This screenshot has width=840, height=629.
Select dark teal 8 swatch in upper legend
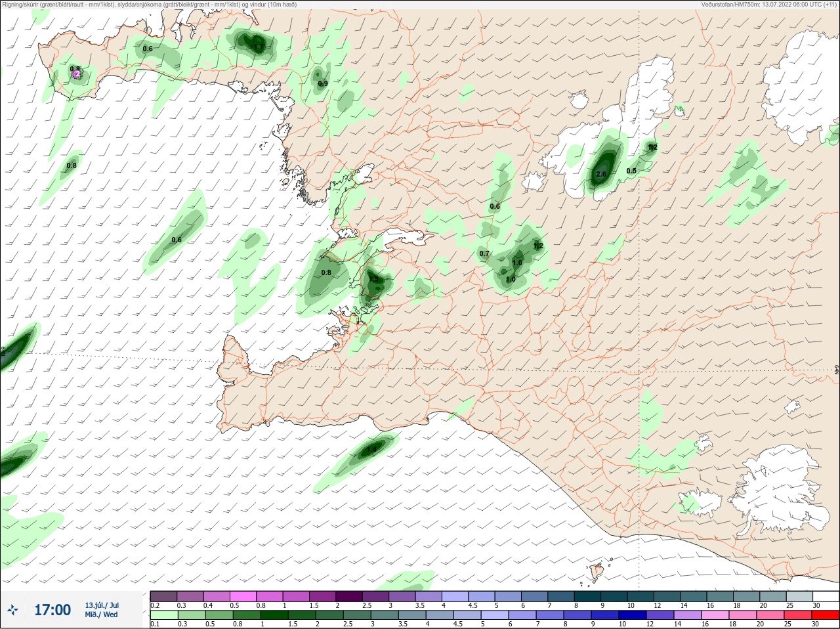(588, 596)
